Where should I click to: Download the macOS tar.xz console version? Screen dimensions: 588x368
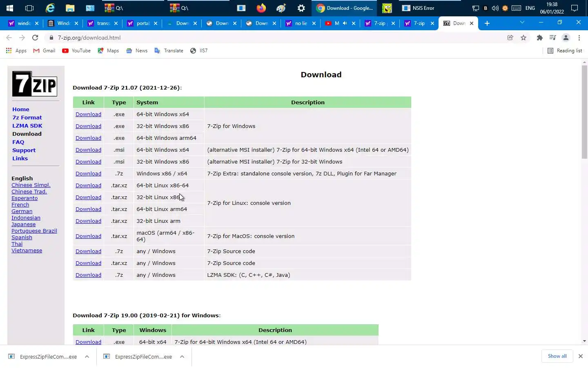[x=88, y=236]
